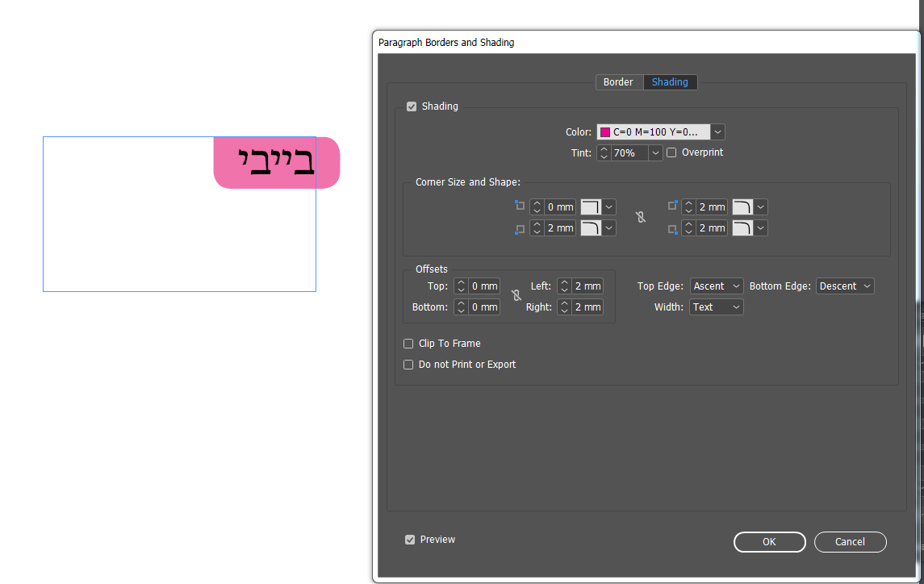Cancel the Paragraph Borders and Shading dialog

pos(850,542)
